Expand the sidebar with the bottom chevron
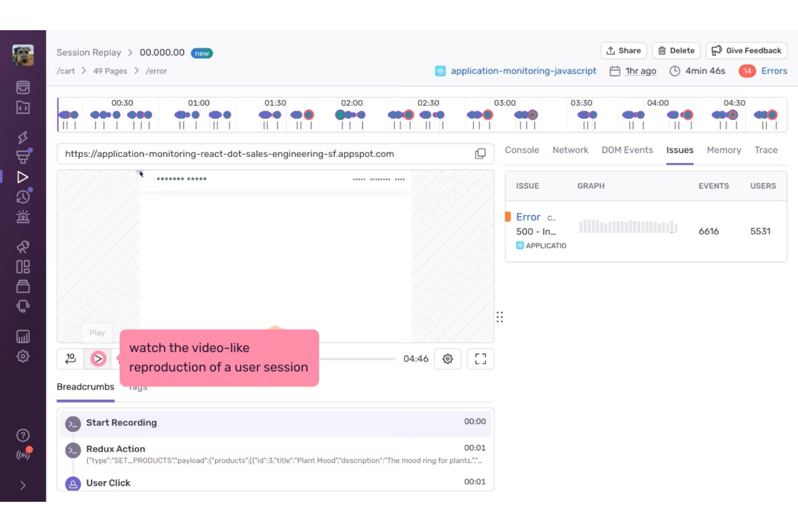Image resolution: width=798 pixels, height=532 pixels. click(x=23, y=485)
